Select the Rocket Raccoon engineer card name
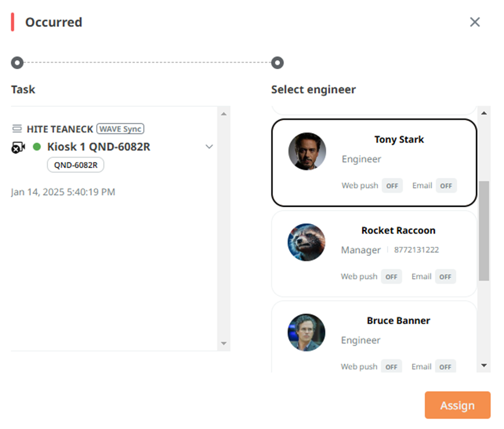The image size is (504, 429). (x=398, y=231)
